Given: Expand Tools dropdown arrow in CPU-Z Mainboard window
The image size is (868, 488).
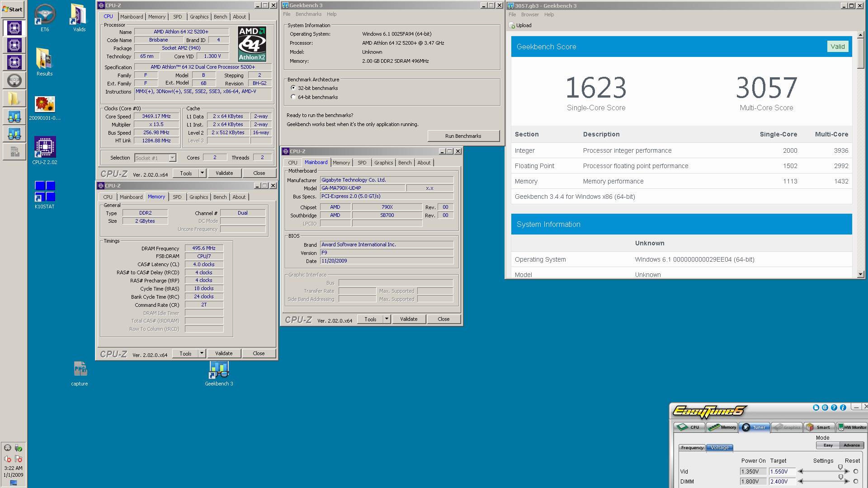Looking at the screenshot, I should [x=387, y=319].
